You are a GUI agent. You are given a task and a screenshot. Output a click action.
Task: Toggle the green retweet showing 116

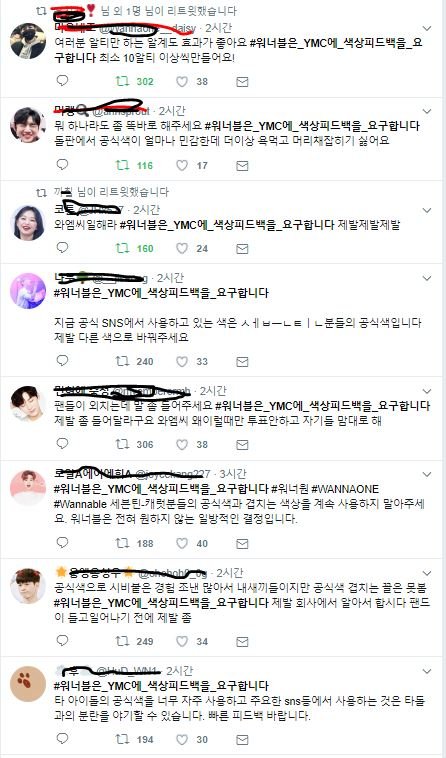(122, 165)
